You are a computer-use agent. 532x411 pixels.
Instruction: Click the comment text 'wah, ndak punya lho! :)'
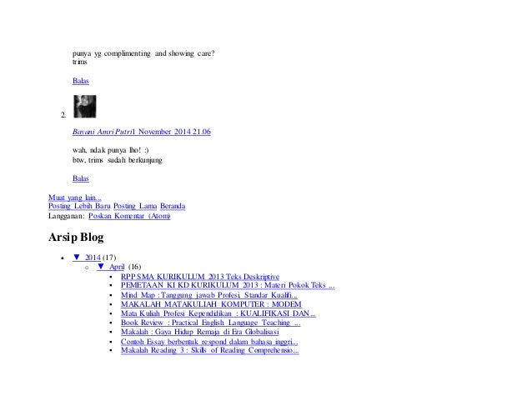[x=111, y=150]
